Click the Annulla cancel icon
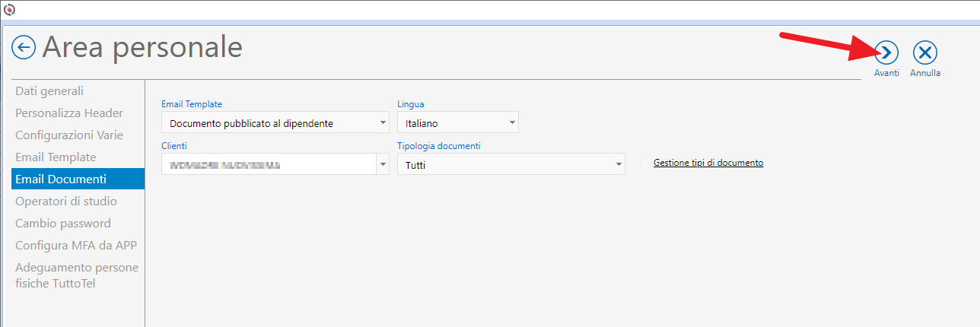The image size is (980, 327). click(925, 52)
